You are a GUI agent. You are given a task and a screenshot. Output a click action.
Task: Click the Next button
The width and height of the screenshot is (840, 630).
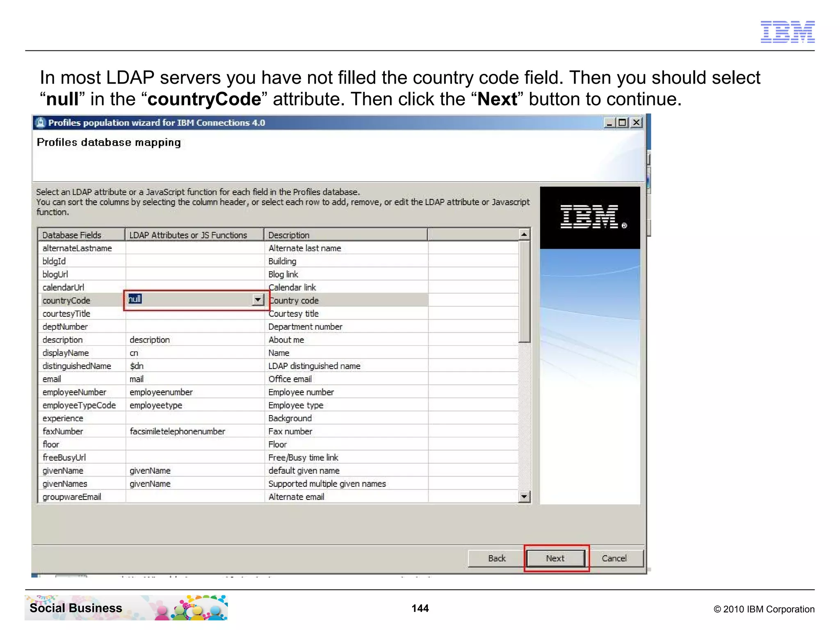click(556, 558)
